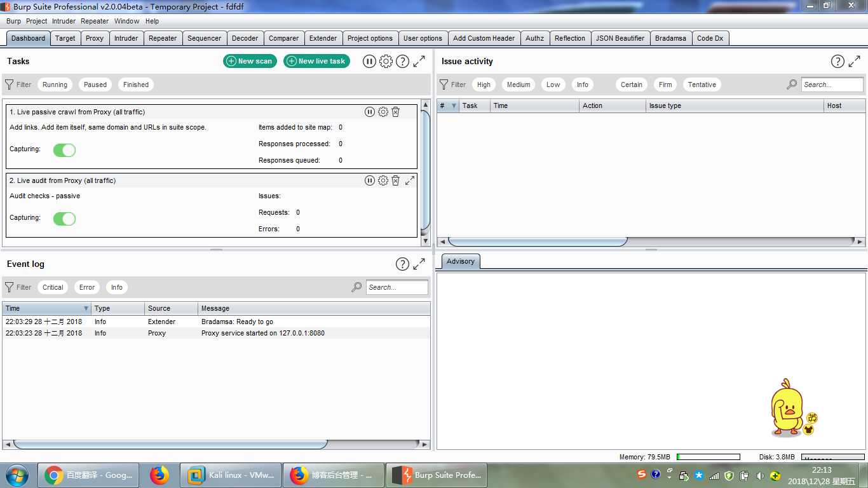
Task: Pause the Live passive crawl task
Action: click(370, 112)
